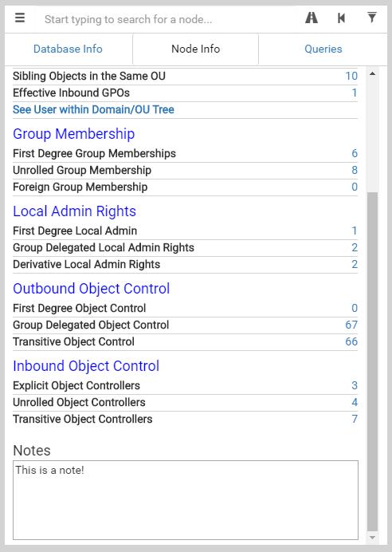The width and height of the screenshot is (392, 552).
Task: Collapse the Local Admin Rights section
Action: (x=75, y=211)
